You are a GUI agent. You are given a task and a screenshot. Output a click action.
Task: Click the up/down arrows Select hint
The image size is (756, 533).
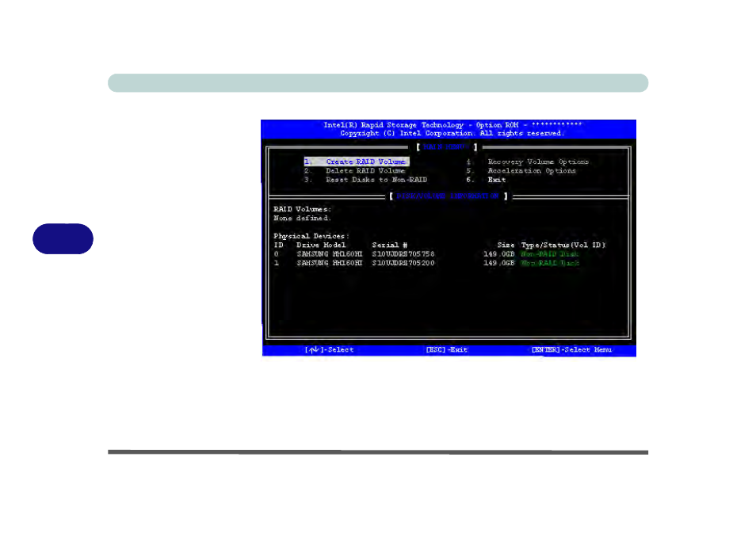coord(329,349)
